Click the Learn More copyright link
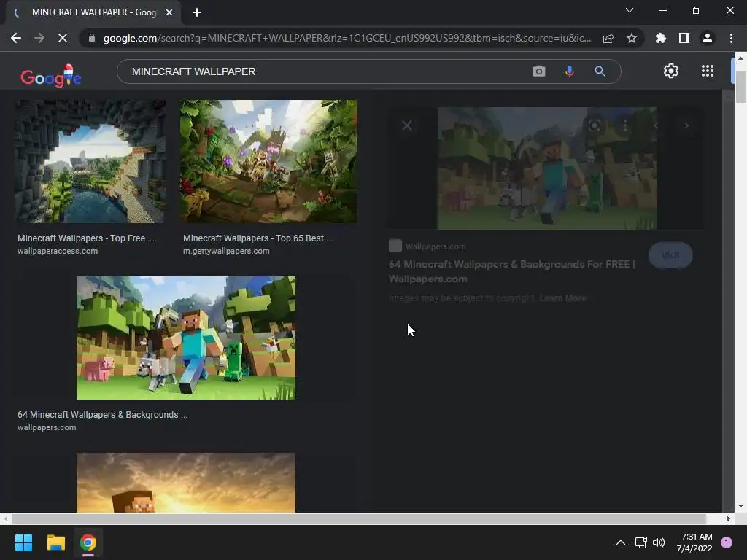The width and height of the screenshot is (747, 560). (x=562, y=298)
